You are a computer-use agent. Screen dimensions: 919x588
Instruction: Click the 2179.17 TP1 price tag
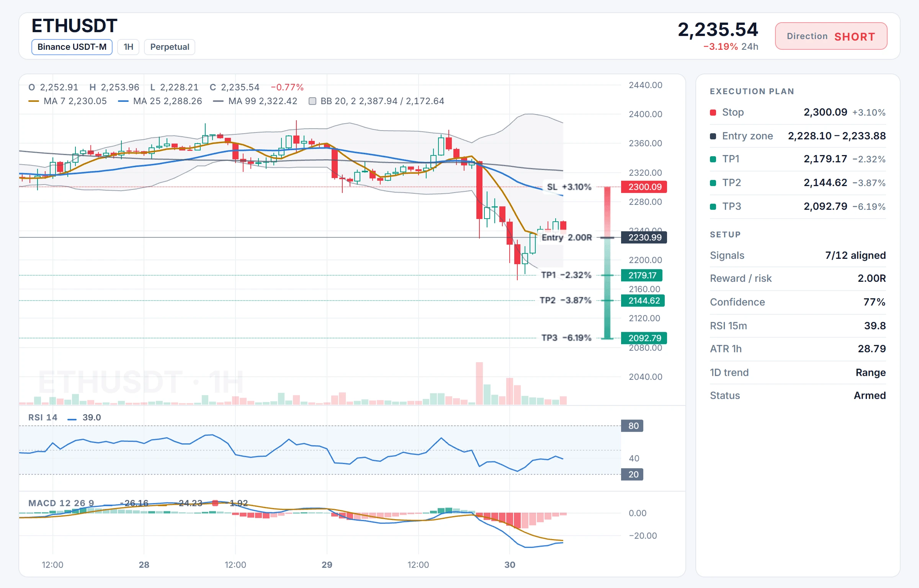point(642,275)
